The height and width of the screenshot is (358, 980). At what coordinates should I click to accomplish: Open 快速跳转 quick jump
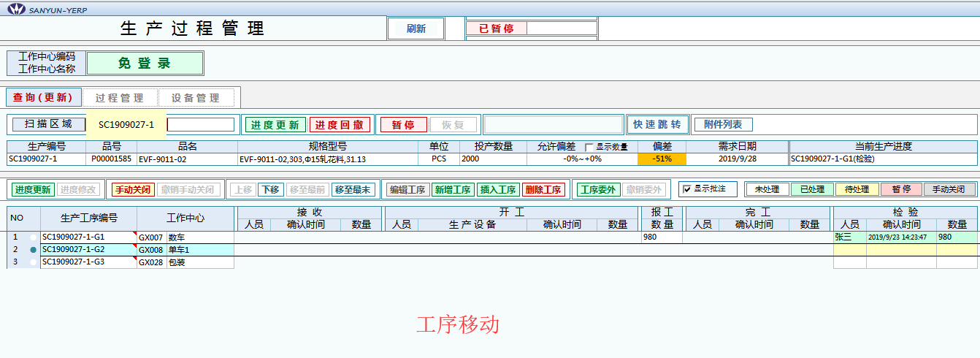[657, 125]
